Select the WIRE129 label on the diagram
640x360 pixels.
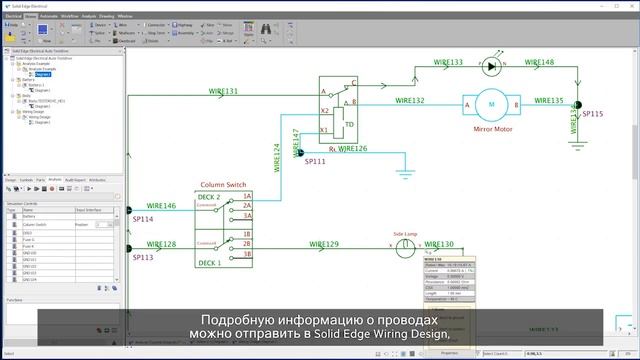[324, 244]
